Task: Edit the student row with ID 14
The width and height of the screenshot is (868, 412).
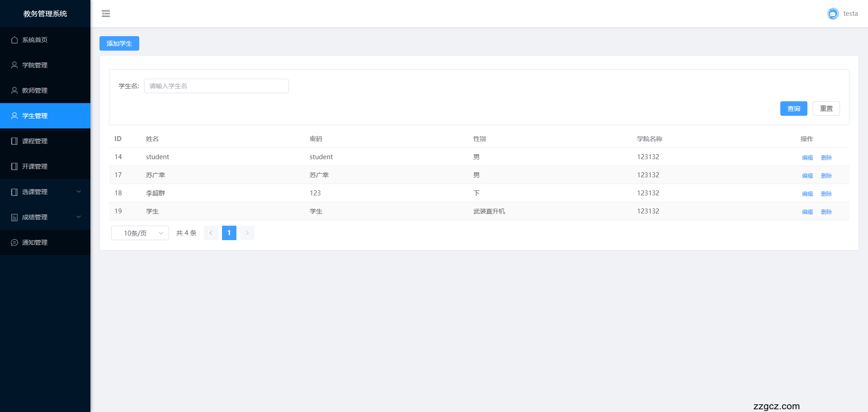Action: pos(807,157)
